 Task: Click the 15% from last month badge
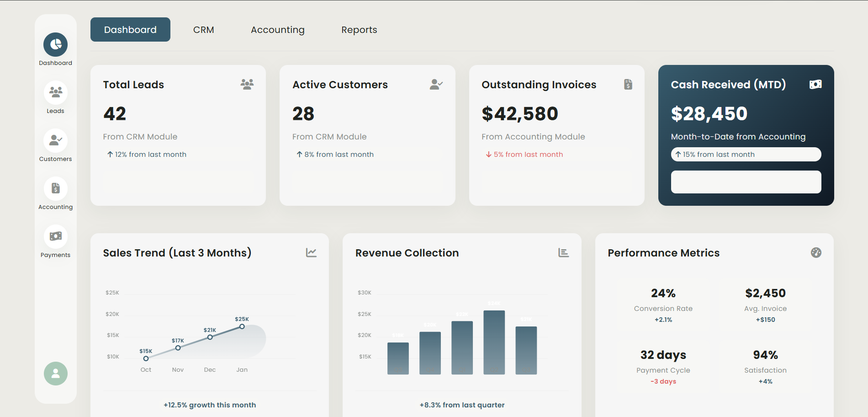tap(746, 154)
